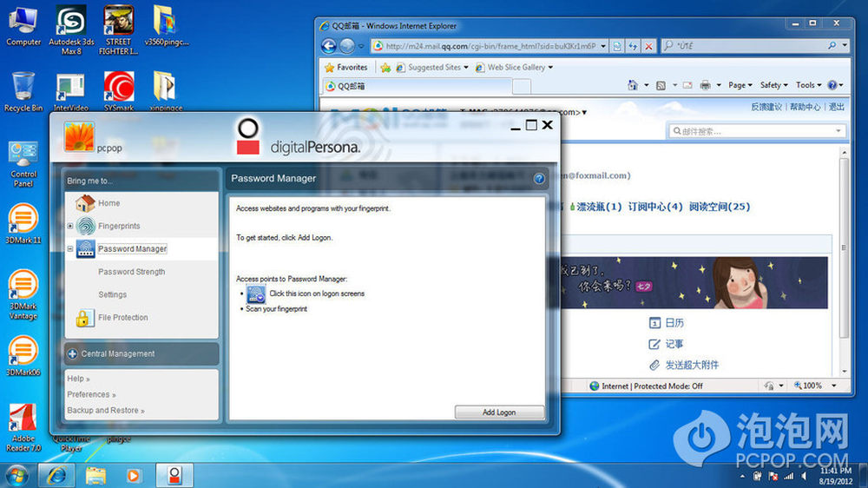Viewport: 868px width, 488px height.
Task: Click the 邮件搜索 mail search field
Action: coord(756,131)
